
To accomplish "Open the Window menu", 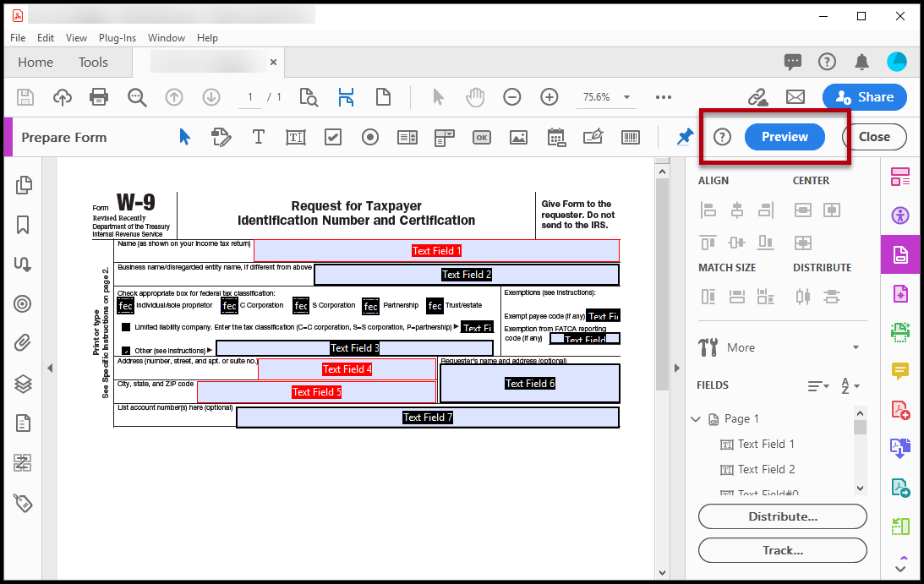I will coord(167,38).
